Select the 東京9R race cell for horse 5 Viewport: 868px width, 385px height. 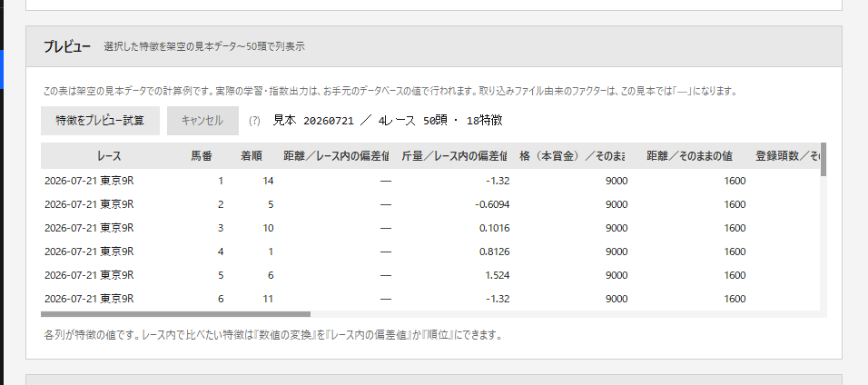click(89, 275)
